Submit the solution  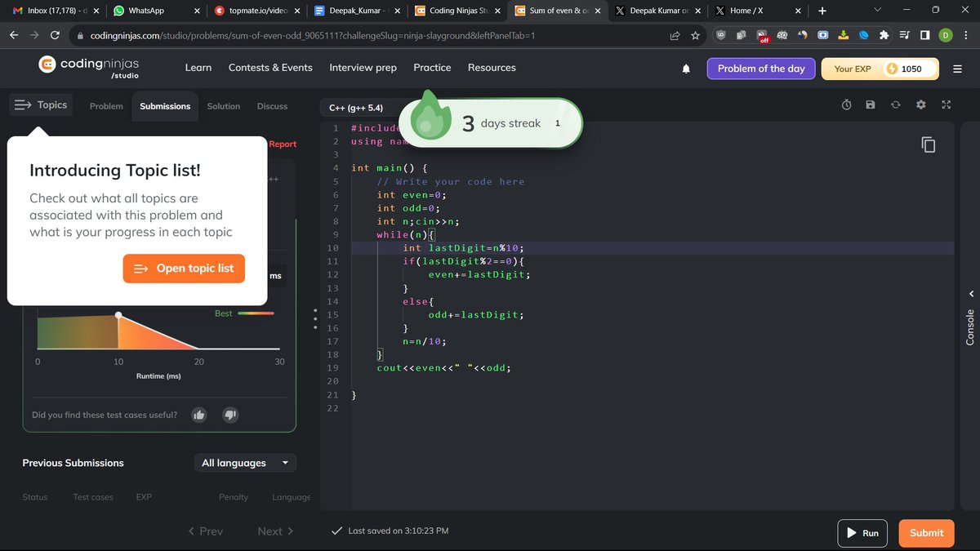[926, 533]
